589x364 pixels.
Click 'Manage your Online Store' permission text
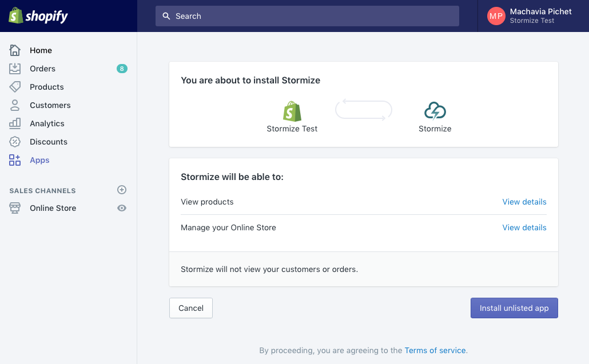[x=228, y=228]
